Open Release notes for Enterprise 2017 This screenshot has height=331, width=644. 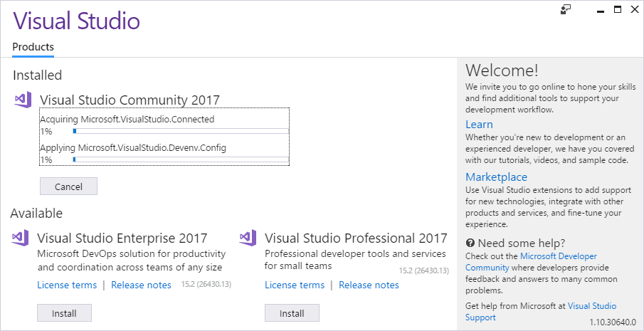[x=142, y=285]
